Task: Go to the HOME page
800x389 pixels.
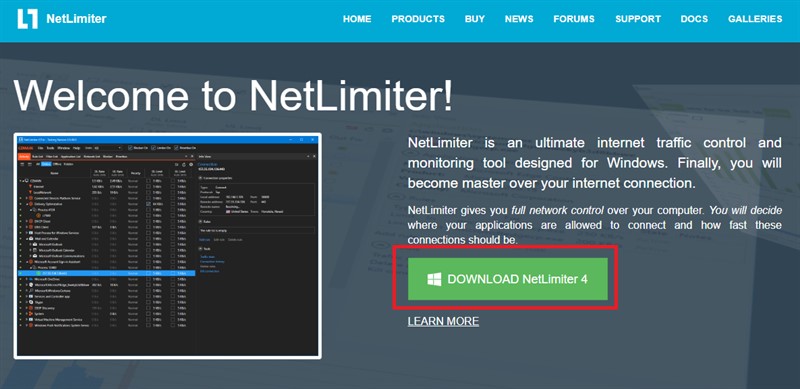Action: pos(357,19)
